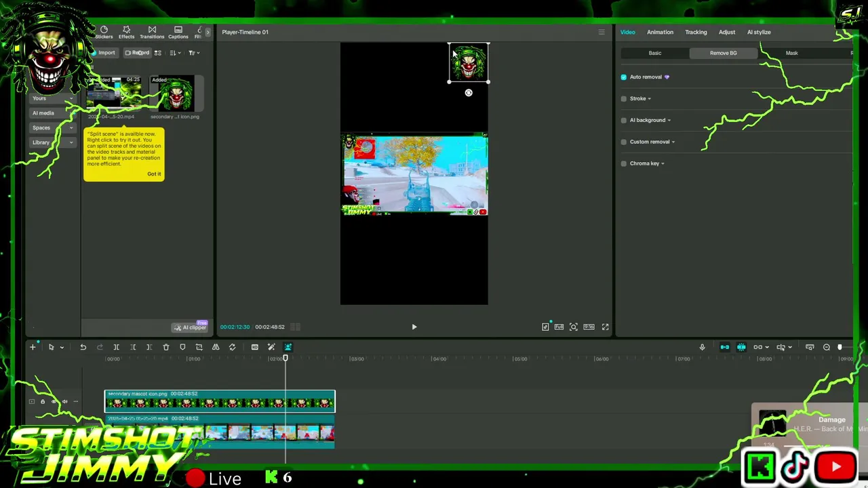The width and height of the screenshot is (868, 488).
Task: Open the Mask sub-tab
Action: pos(792,53)
